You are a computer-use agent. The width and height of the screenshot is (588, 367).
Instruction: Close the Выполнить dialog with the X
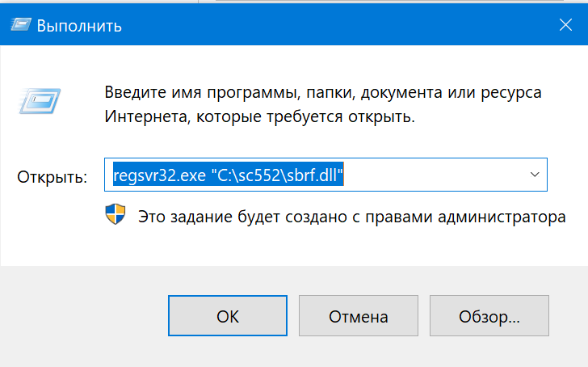coord(565,25)
